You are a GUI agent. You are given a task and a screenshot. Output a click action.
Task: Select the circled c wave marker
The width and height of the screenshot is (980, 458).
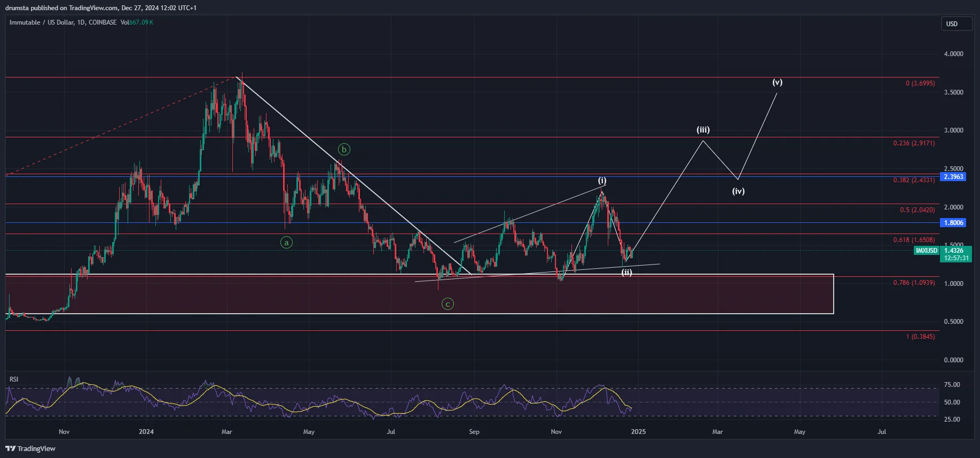point(448,304)
